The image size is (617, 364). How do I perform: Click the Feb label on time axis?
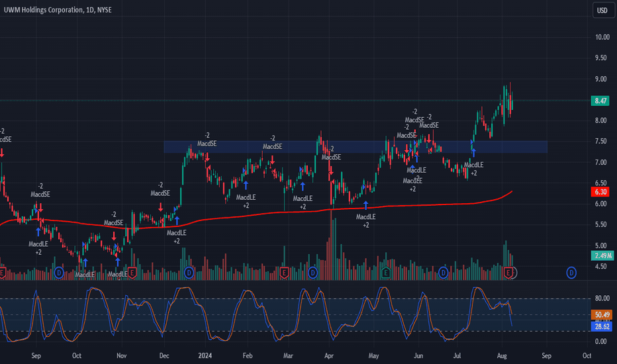[248, 356]
